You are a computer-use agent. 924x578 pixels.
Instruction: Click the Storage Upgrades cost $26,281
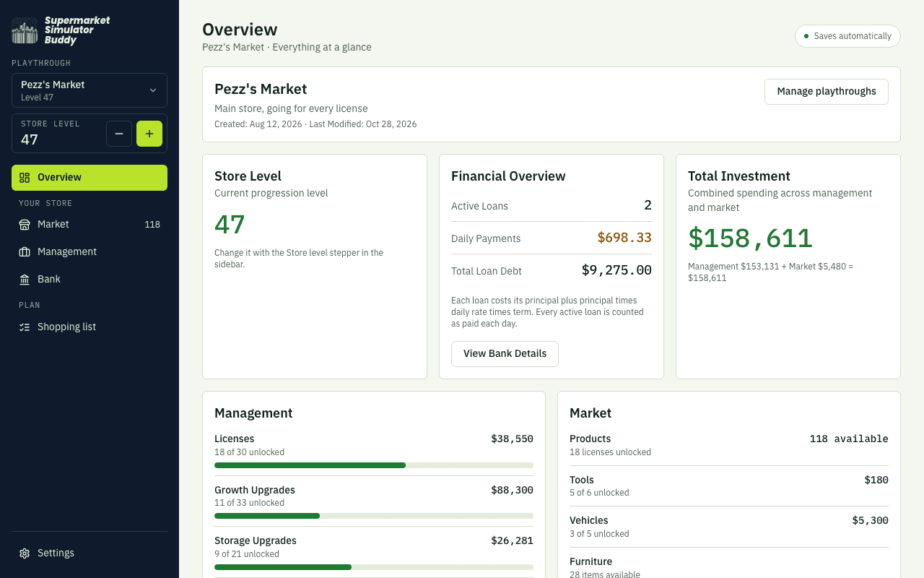click(x=512, y=541)
